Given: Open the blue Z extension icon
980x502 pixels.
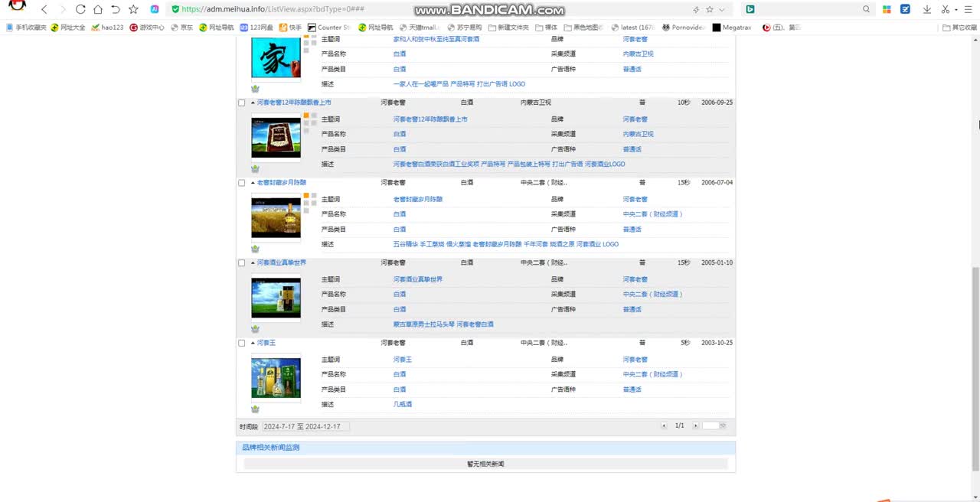Looking at the screenshot, I should pos(906,9).
